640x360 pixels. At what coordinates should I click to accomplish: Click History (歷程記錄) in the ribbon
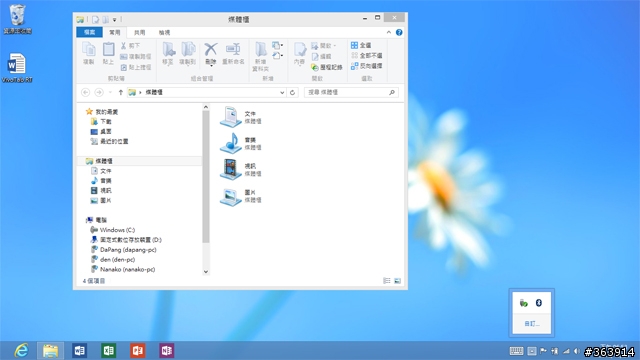tap(327, 67)
